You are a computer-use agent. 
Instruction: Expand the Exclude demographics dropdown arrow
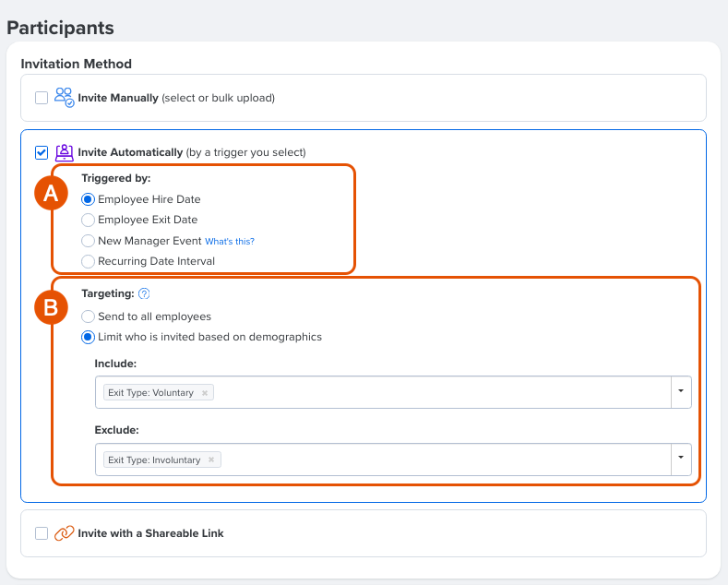680,459
